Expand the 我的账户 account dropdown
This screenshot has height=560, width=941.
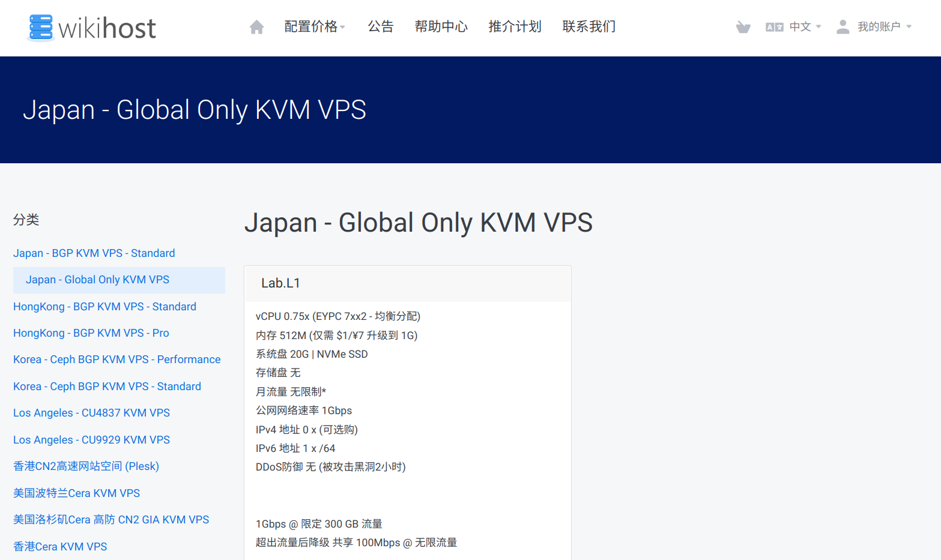(884, 26)
